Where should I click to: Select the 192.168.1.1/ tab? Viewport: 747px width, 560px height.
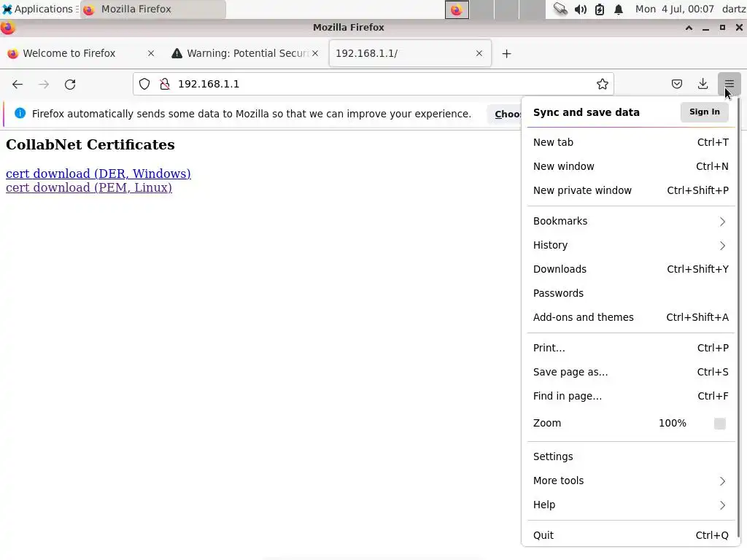pyautogui.click(x=410, y=53)
